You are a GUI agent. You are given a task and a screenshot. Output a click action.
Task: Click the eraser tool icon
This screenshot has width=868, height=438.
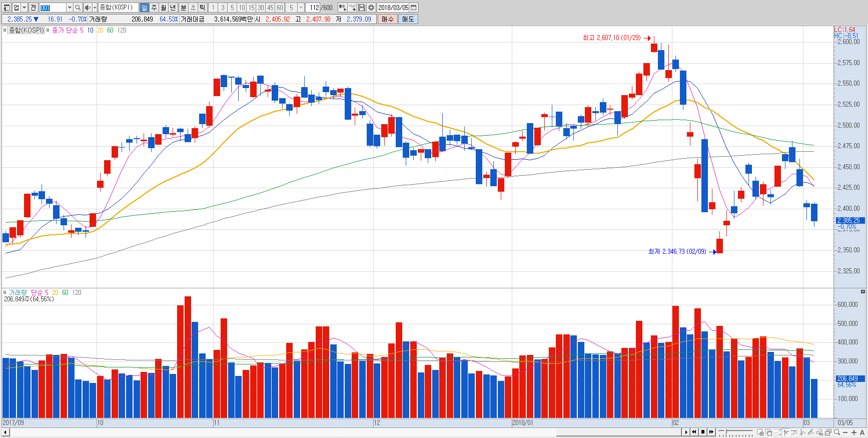point(820,432)
